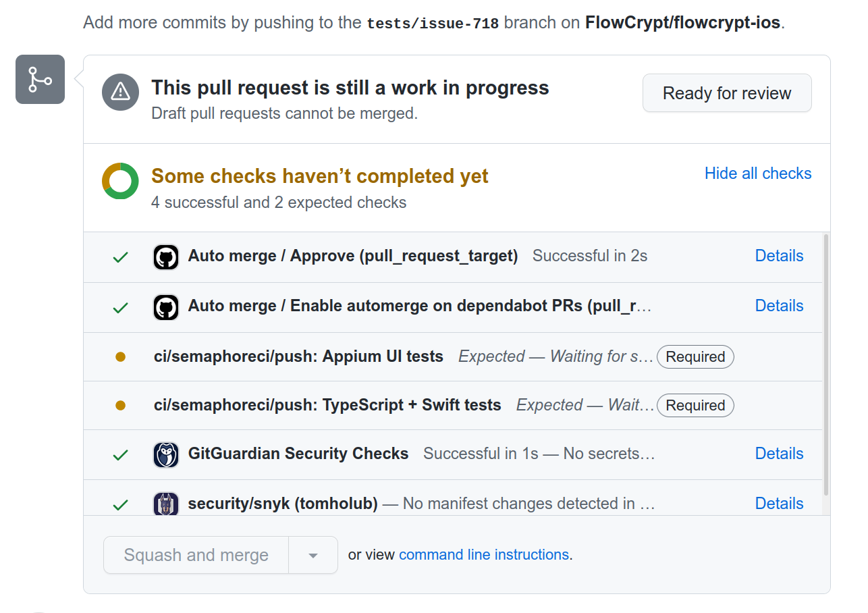
Task: Click GitHub avatar beside Enable automerge check
Action: (x=166, y=306)
